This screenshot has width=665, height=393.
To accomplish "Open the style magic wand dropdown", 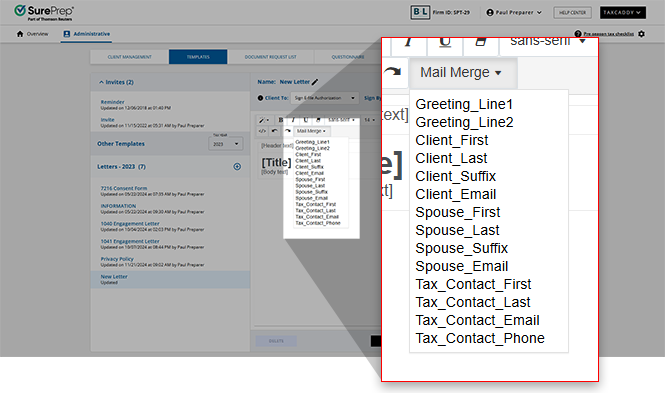I will (264, 120).
